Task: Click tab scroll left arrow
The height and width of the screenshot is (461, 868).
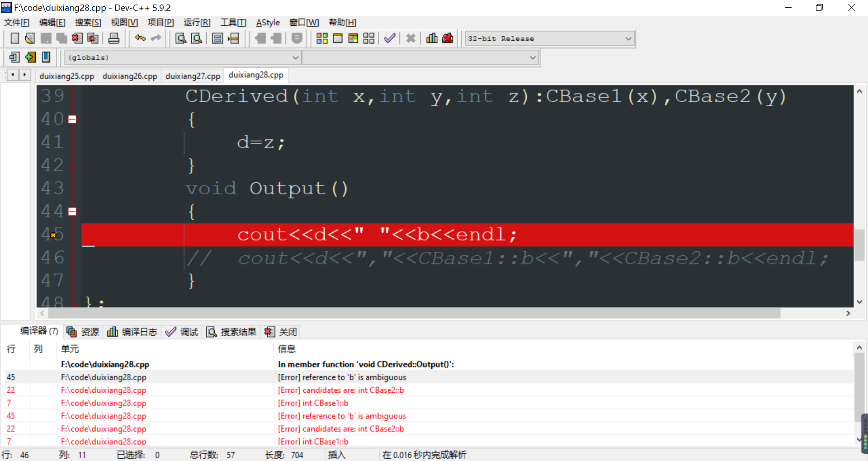Action: pos(13,75)
